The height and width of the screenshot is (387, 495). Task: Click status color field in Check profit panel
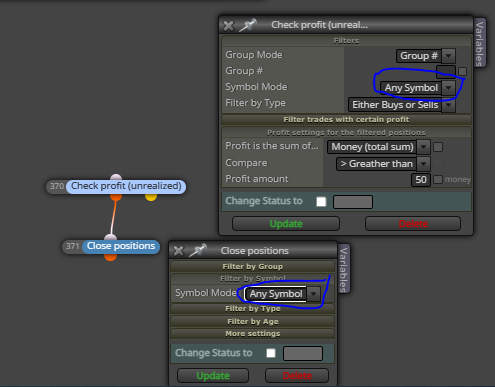coord(353,202)
